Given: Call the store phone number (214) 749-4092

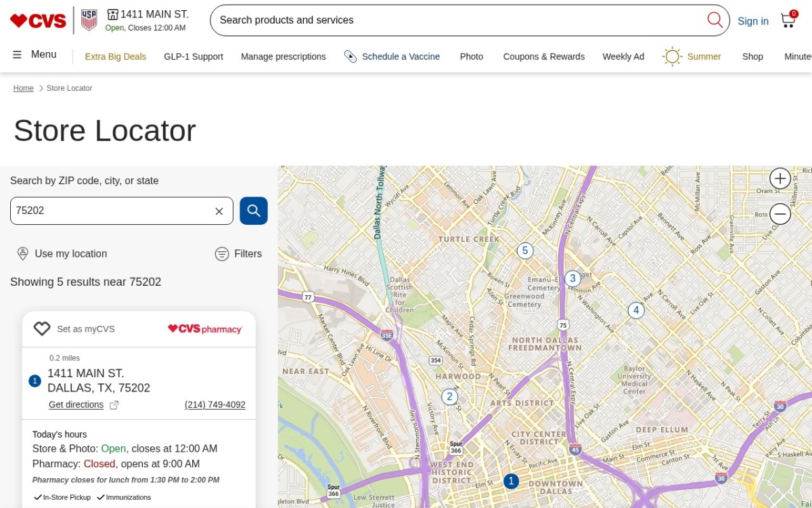Looking at the screenshot, I should (215, 405).
